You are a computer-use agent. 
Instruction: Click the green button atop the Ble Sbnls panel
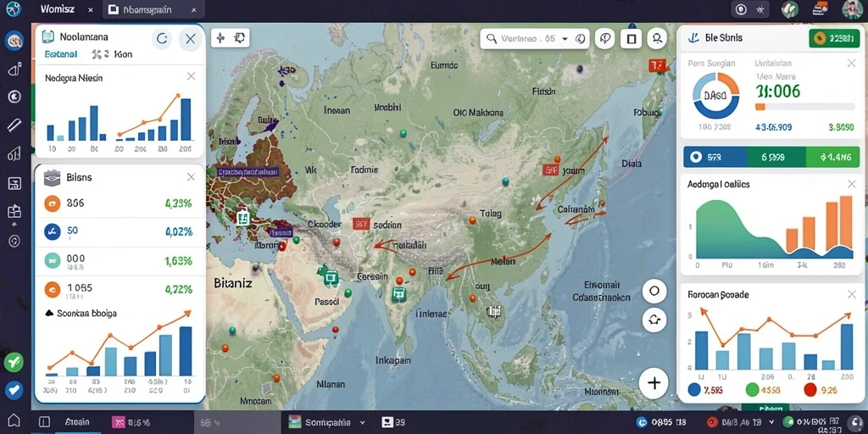[x=834, y=38]
